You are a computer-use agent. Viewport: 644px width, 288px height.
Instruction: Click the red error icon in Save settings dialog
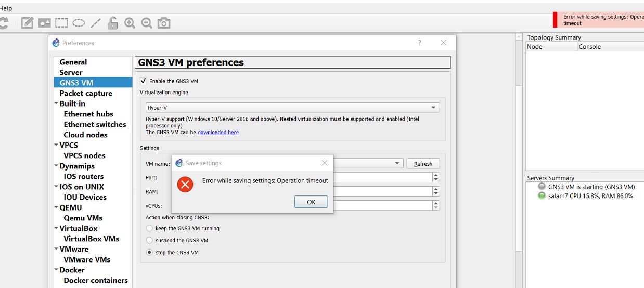(x=185, y=184)
